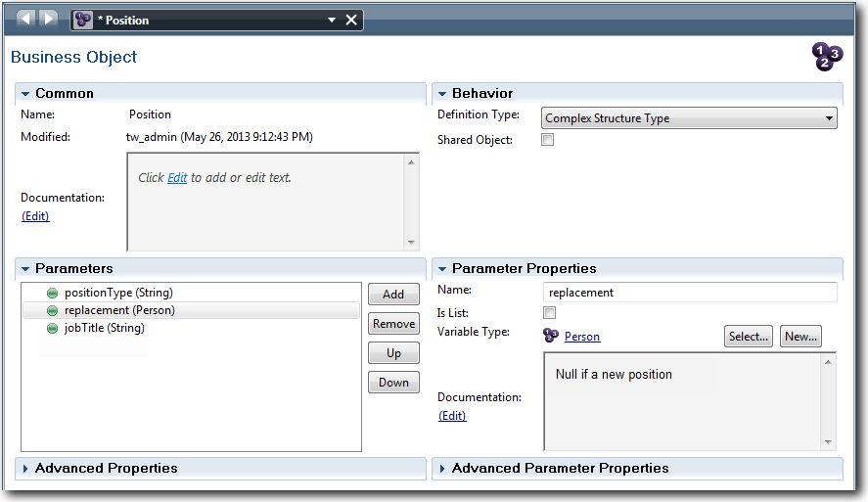This screenshot has width=868, height=502.
Task: Collapse the Parameter Properties section
Action: point(442,268)
